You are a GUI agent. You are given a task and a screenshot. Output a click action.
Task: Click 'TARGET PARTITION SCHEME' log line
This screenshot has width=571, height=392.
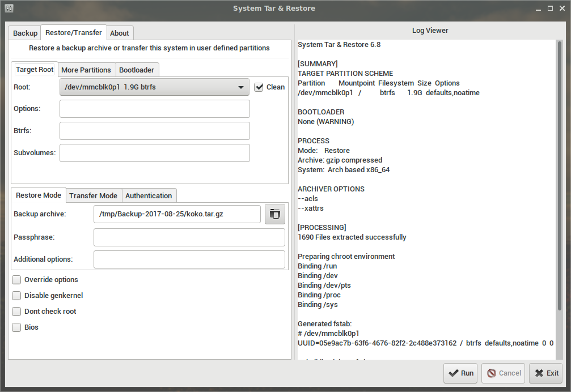click(x=345, y=74)
